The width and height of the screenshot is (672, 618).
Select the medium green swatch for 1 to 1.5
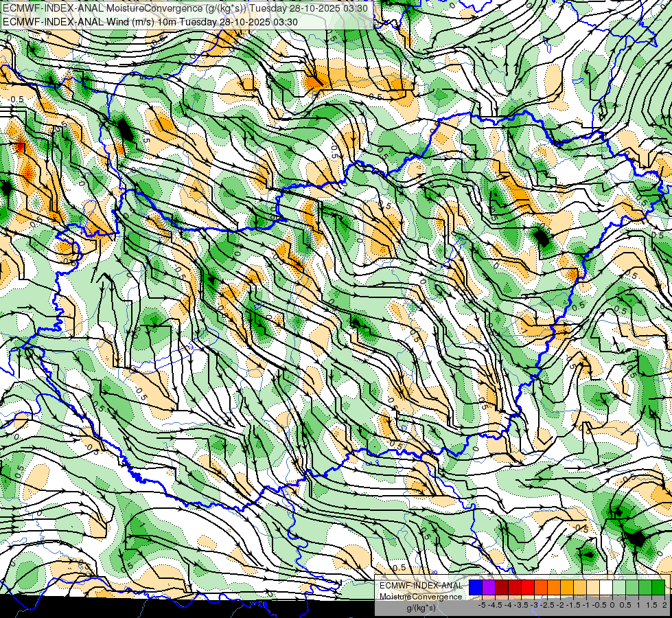click(645, 588)
